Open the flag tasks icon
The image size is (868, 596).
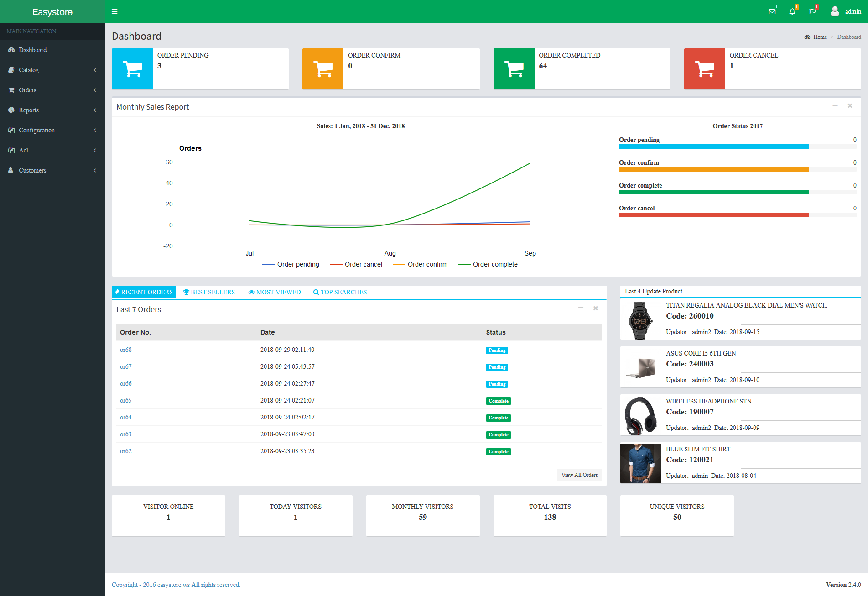pyautogui.click(x=812, y=12)
